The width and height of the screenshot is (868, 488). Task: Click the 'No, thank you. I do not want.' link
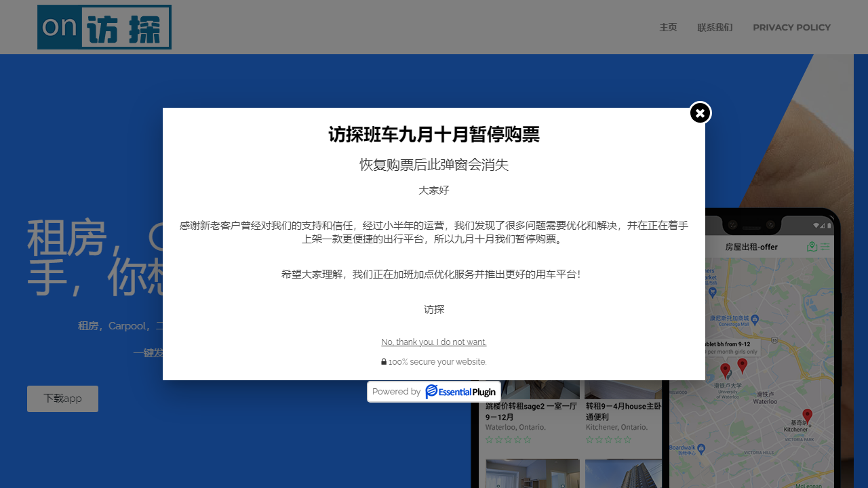[x=434, y=342]
